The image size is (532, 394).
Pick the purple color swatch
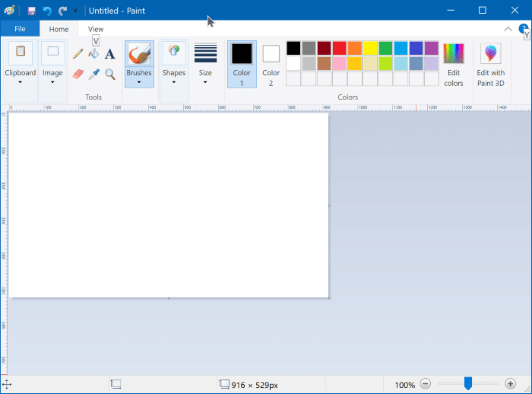tap(432, 48)
